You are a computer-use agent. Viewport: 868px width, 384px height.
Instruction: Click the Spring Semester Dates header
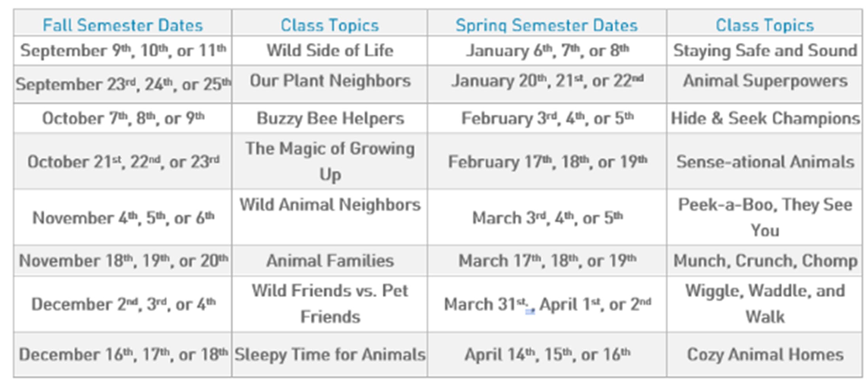pos(547,25)
